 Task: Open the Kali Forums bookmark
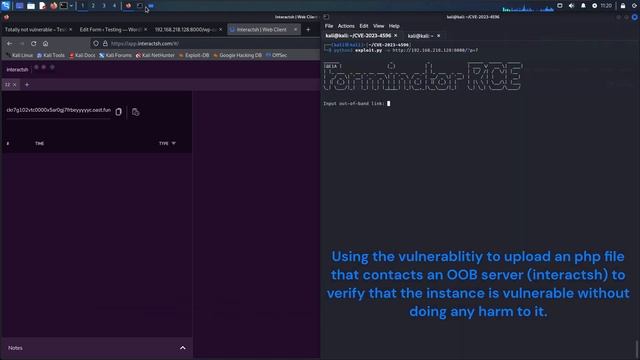116,55
